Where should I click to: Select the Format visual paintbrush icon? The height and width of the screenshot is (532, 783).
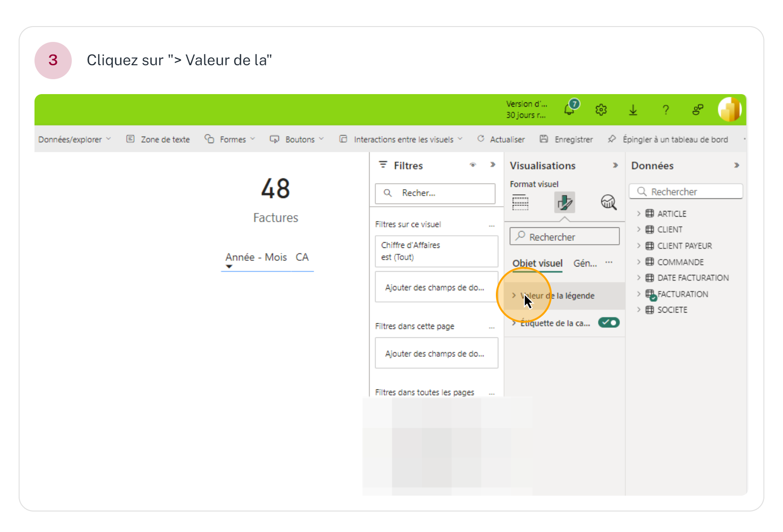(564, 203)
